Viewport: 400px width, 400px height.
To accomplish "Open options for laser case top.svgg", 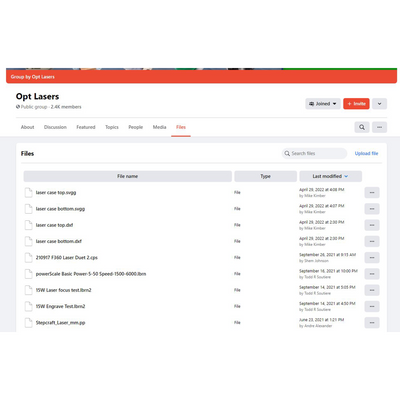I will click(372, 193).
